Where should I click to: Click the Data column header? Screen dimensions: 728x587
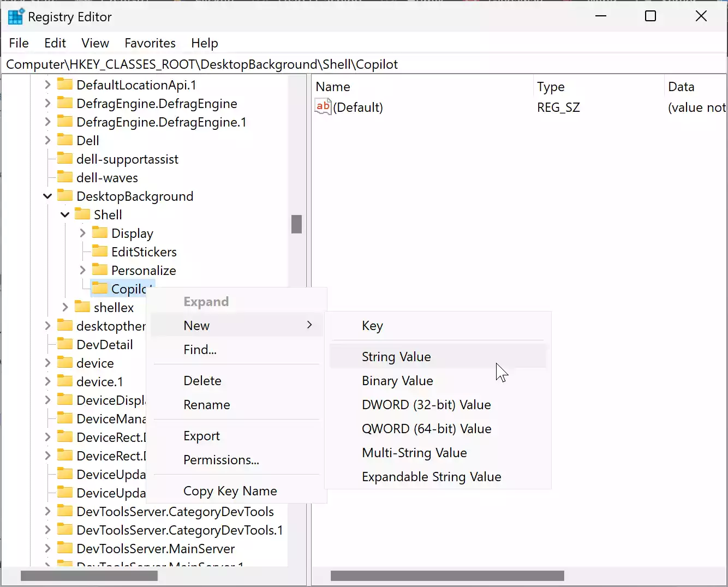pyautogui.click(x=696, y=87)
